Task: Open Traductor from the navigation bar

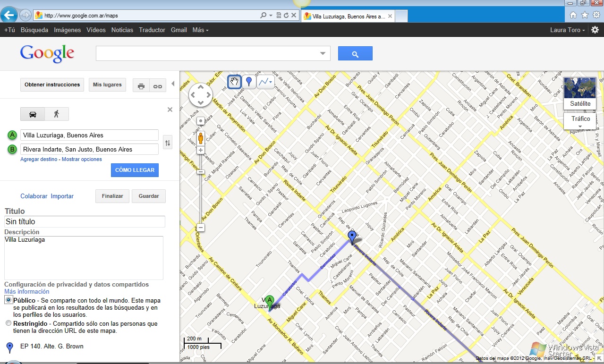Action: 152,30
